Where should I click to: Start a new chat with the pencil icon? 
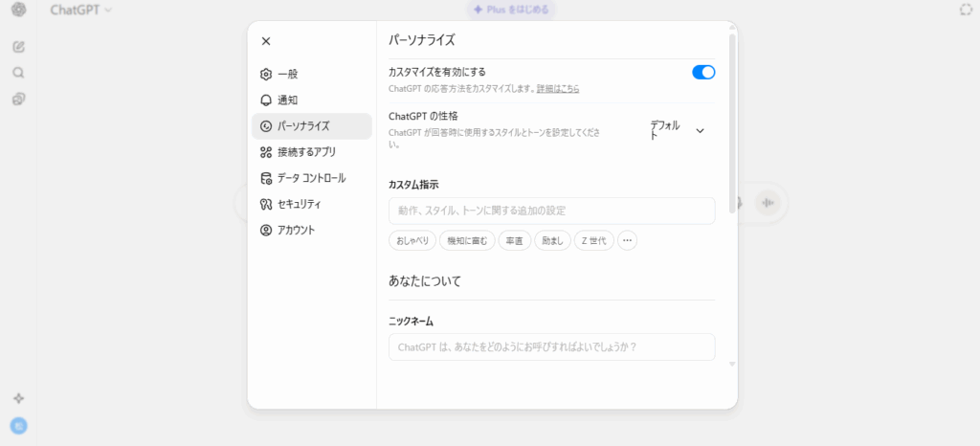pyautogui.click(x=18, y=46)
